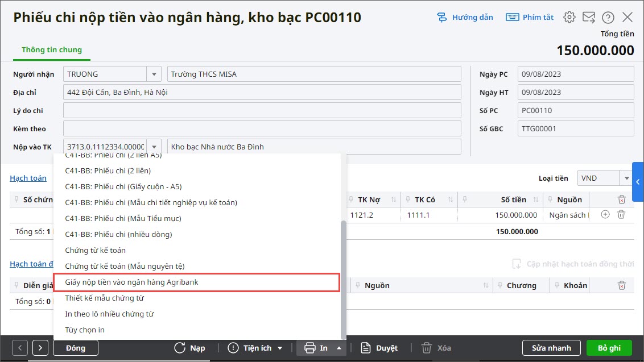The height and width of the screenshot is (362, 644).
Task: Click the Lý do chi field
Action: [x=262, y=111]
